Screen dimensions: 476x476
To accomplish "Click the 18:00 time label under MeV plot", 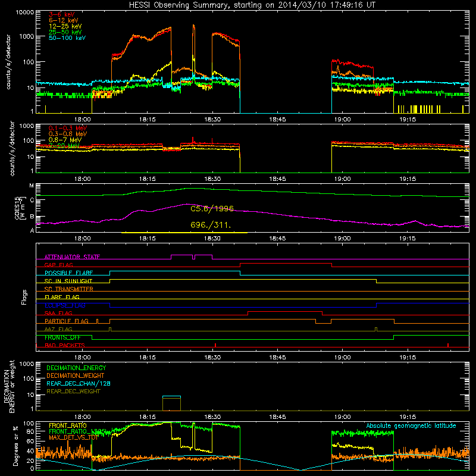I will (x=82, y=179).
